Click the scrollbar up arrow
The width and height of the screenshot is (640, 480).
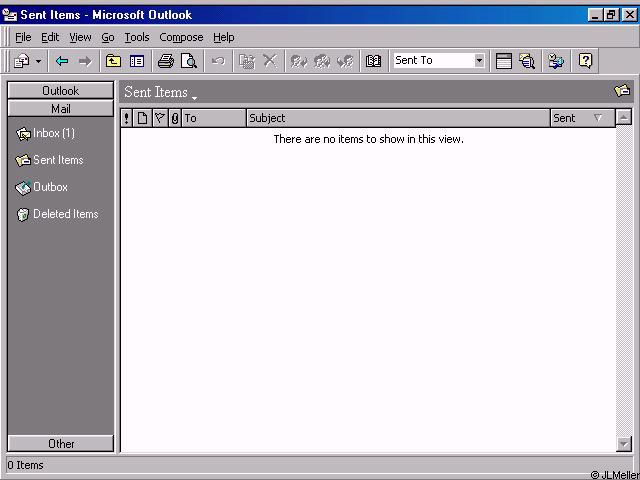pyautogui.click(x=624, y=118)
